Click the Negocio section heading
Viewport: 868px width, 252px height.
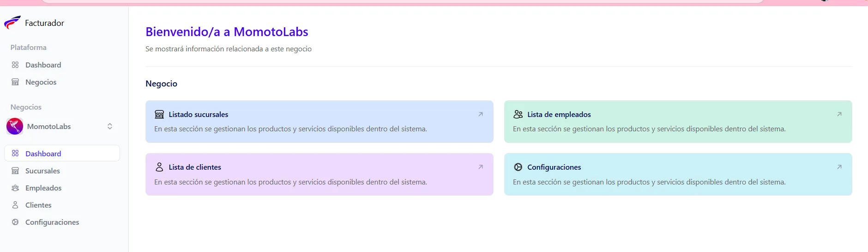pyautogui.click(x=161, y=84)
